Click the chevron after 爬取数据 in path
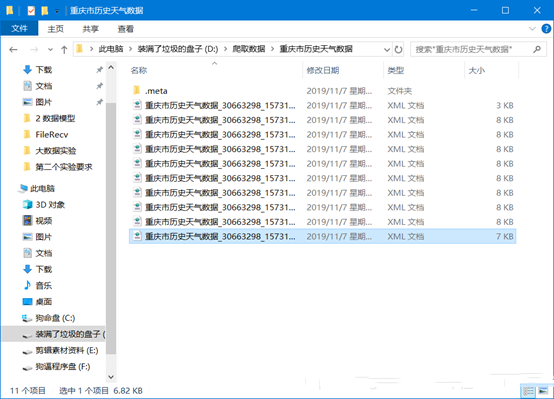Image resolution: width=554 pixels, height=399 pixels. (272, 49)
